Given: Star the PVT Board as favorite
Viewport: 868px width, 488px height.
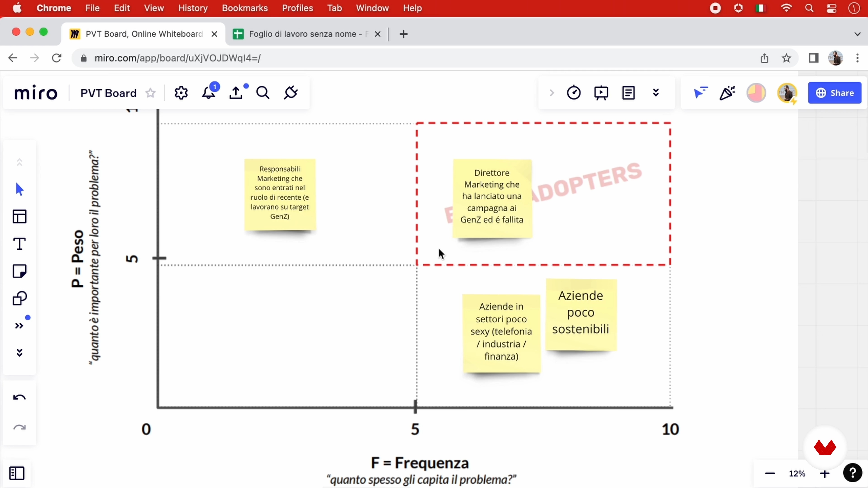Looking at the screenshot, I should click(x=151, y=93).
